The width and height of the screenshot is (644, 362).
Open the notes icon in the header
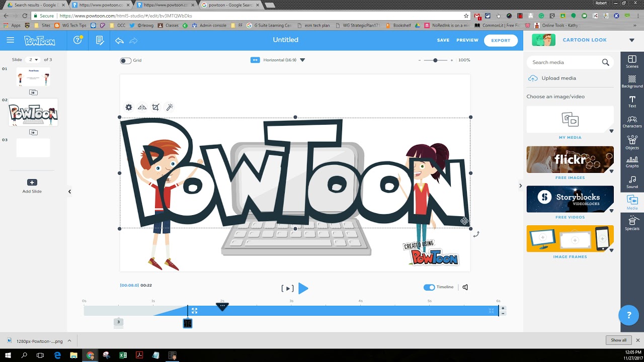(x=100, y=40)
